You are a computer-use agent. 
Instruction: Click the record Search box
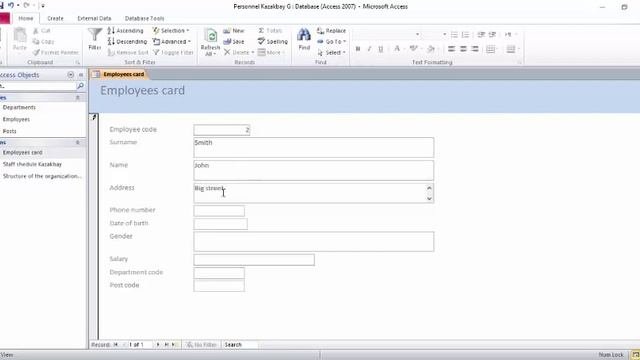240,345
